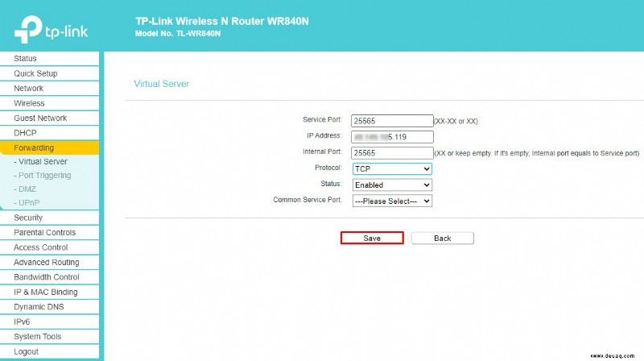Image resolution: width=644 pixels, height=361 pixels.
Task: Click the Internal Port field
Action: coord(392,153)
